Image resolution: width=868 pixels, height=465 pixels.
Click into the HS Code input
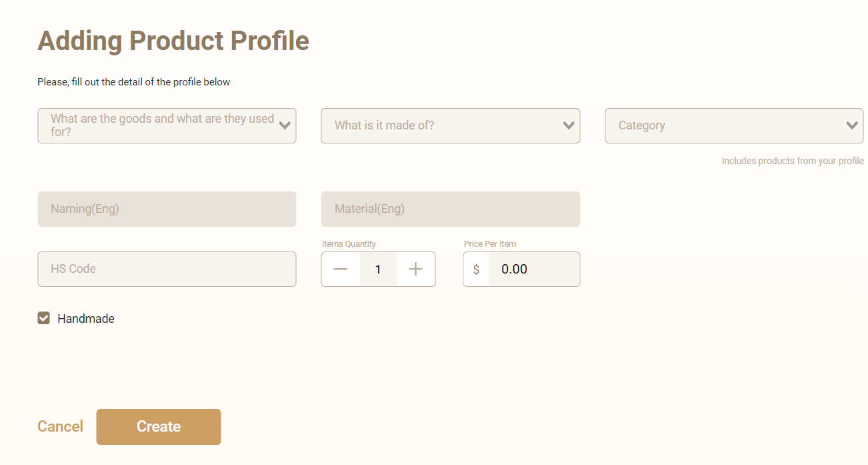point(167,269)
